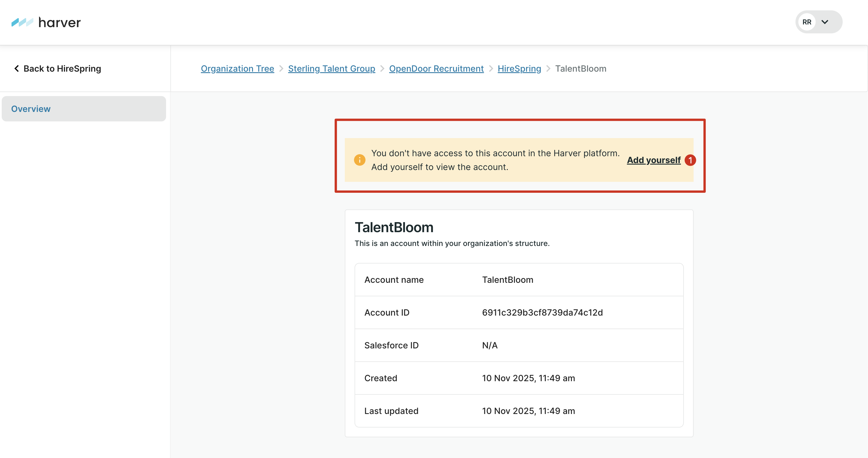Click the TalentBloom page heading
This screenshot has width=868, height=458.
(x=394, y=227)
